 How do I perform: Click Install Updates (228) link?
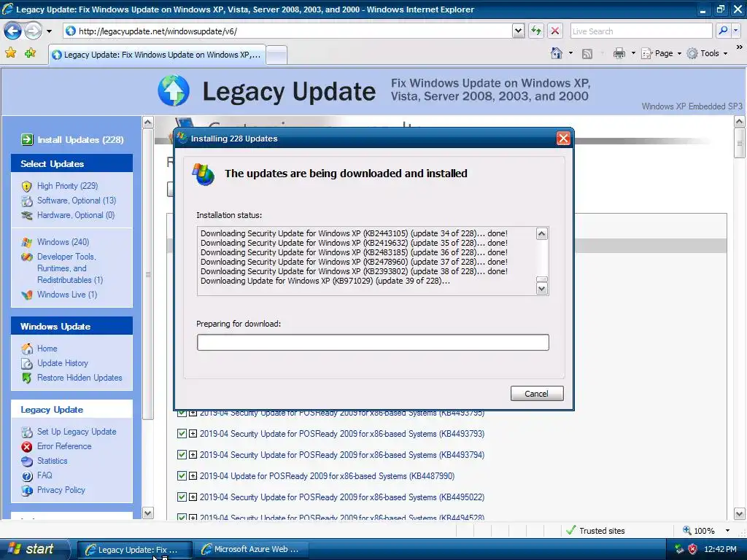pyautogui.click(x=80, y=139)
